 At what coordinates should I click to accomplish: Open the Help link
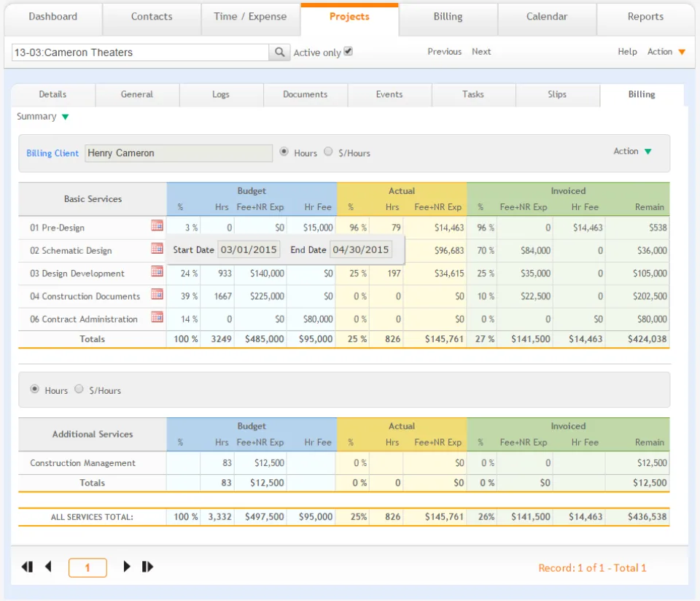627,52
